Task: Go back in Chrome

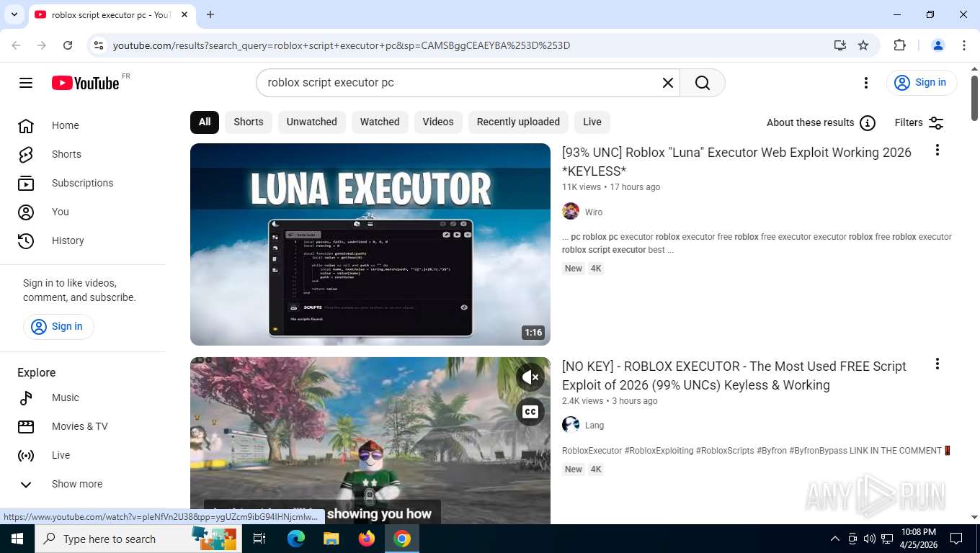Action: click(x=16, y=45)
